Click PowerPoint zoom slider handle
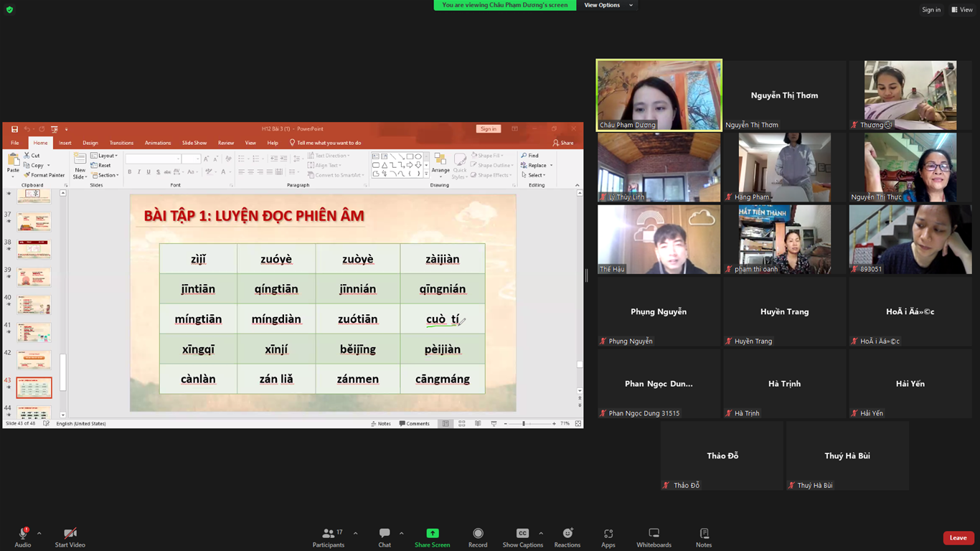This screenshot has height=551, width=980. point(524,424)
